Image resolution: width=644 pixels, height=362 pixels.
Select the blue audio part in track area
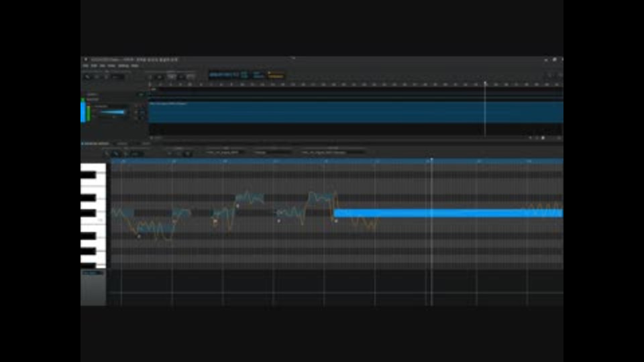click(356, 113)
